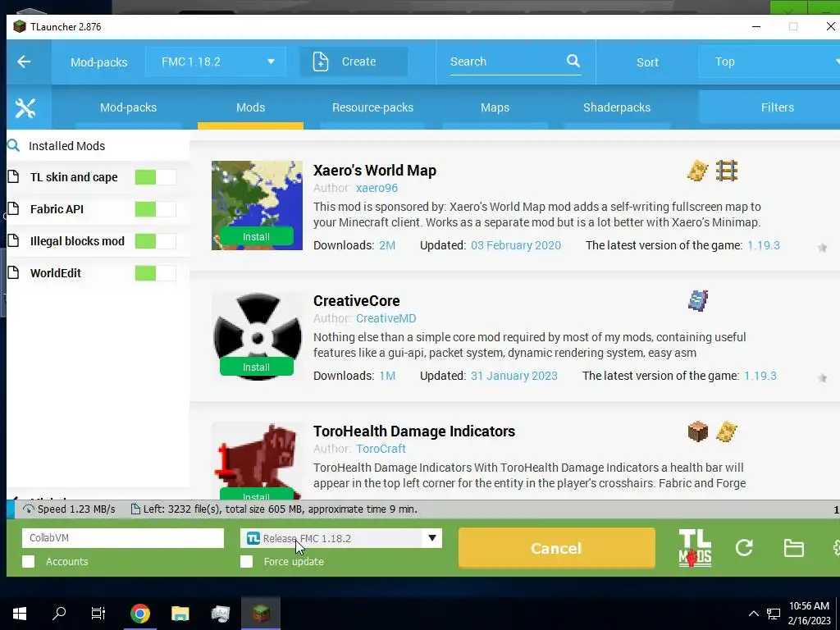840x630 pixels.
Task: Open the ToroHealth Damage Indicators title
Action: (x=414, y=431)
